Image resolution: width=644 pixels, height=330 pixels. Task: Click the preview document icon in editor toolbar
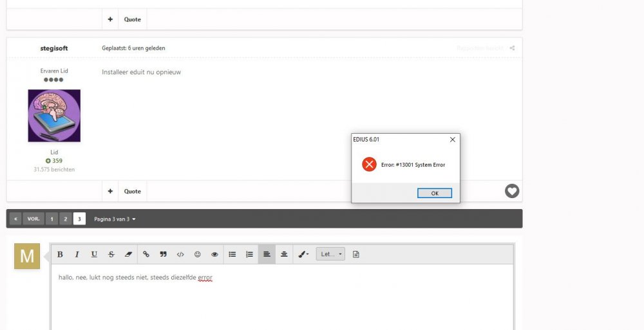click(x=356, y=255)
